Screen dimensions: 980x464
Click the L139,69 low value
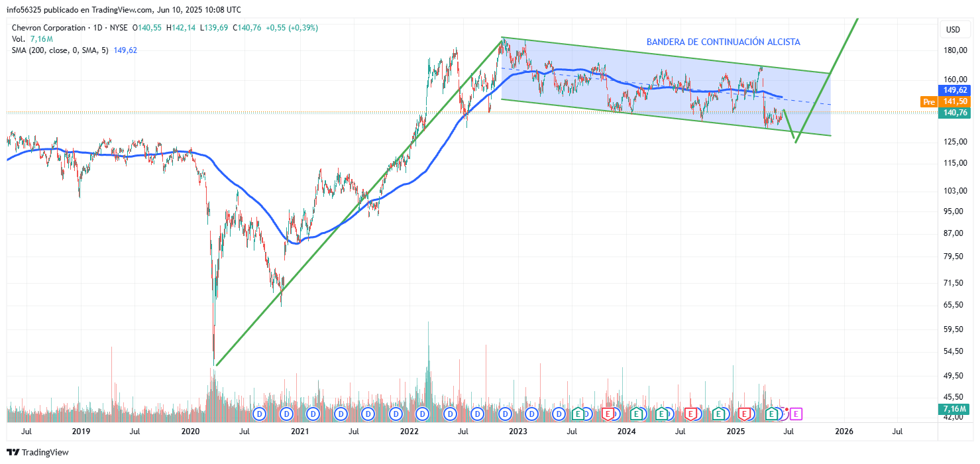pos(214,28)
